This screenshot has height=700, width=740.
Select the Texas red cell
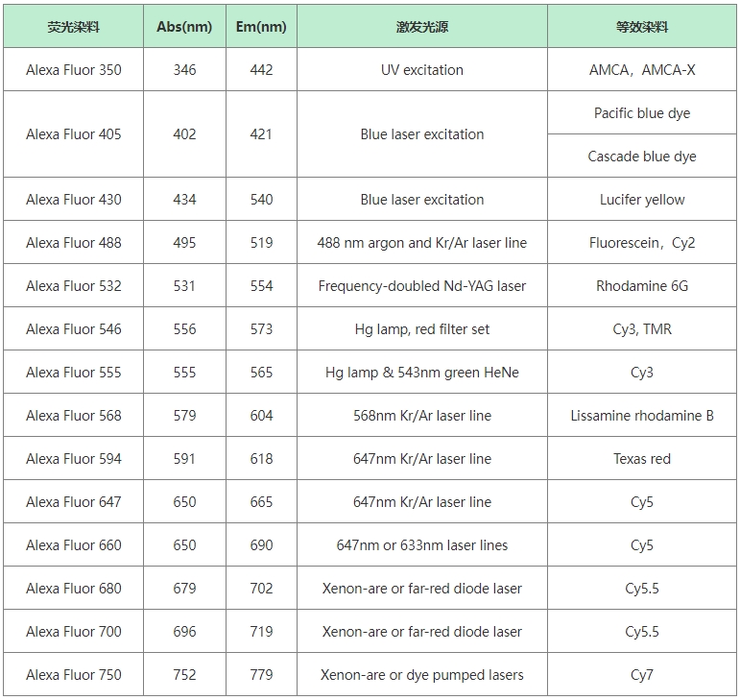pos(642,459)
